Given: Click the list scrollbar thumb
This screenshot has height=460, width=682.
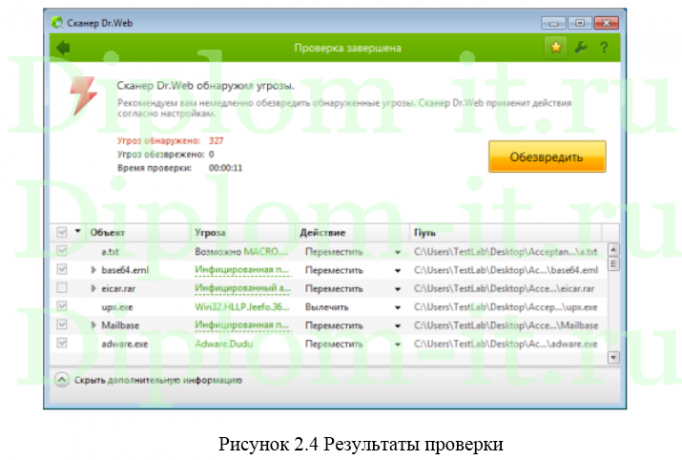Looking at the screenshot, I should pyautogui.click(x=613, y=264).
